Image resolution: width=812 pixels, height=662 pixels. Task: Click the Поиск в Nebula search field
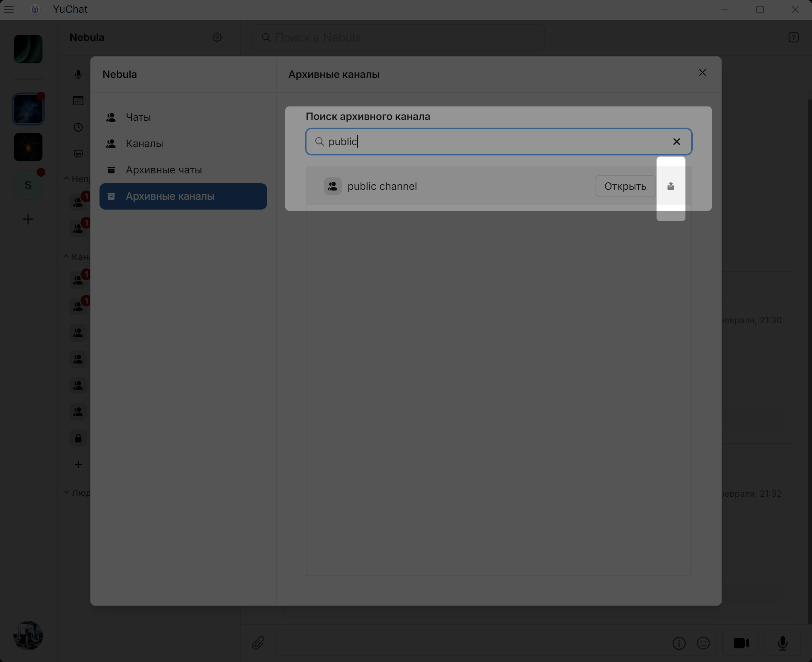398,37
